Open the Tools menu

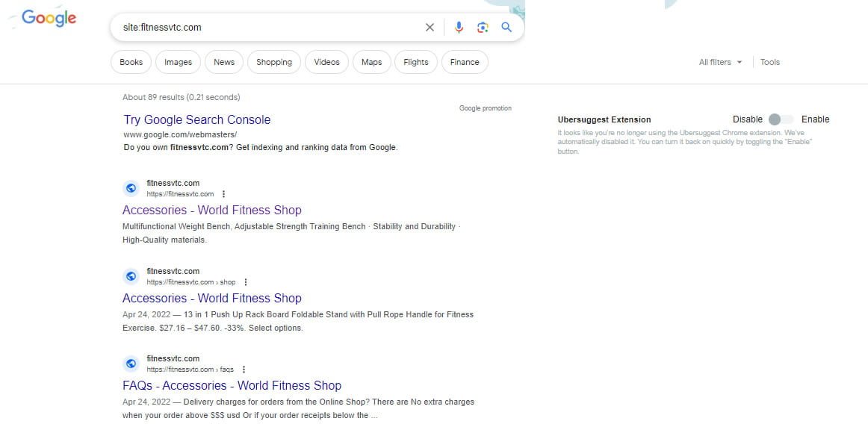pos(770,62)
